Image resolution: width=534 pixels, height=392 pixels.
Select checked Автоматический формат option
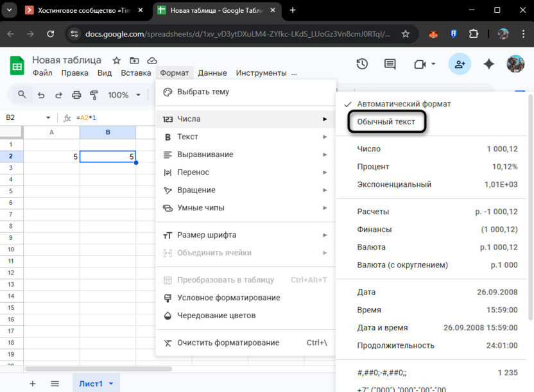click(x=404, y=103)
